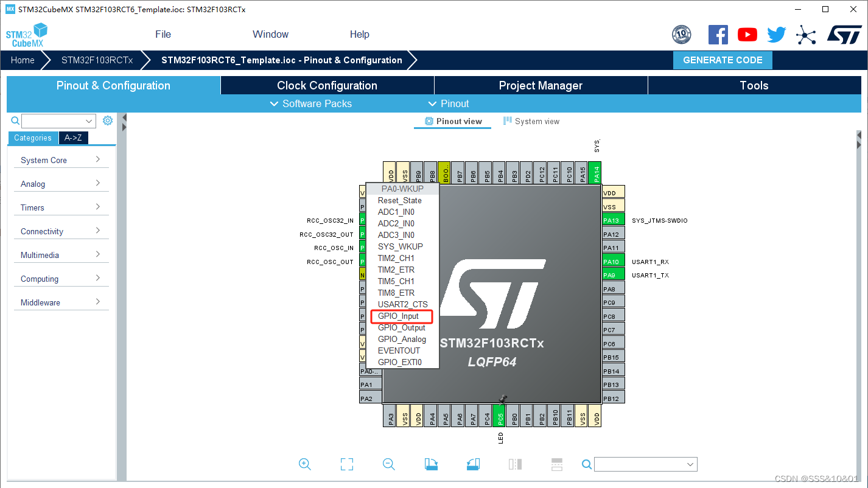Expand the Connectivity category
The width and height of the screenshot is (868, 488).
61,231
